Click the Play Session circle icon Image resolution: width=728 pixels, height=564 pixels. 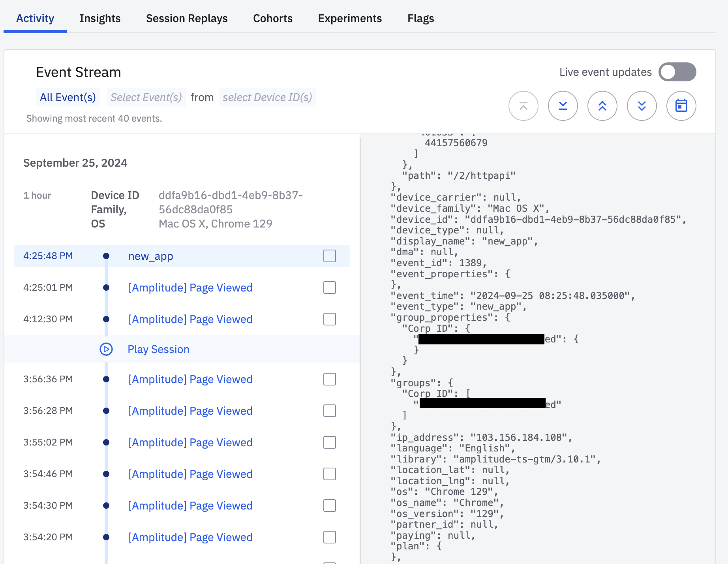click(x=106, y=349)
